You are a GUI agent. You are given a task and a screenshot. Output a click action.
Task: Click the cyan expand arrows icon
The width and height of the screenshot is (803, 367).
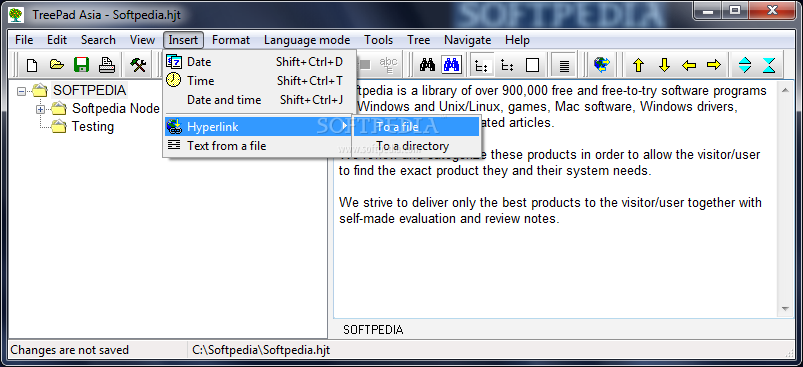click(745, 65)
